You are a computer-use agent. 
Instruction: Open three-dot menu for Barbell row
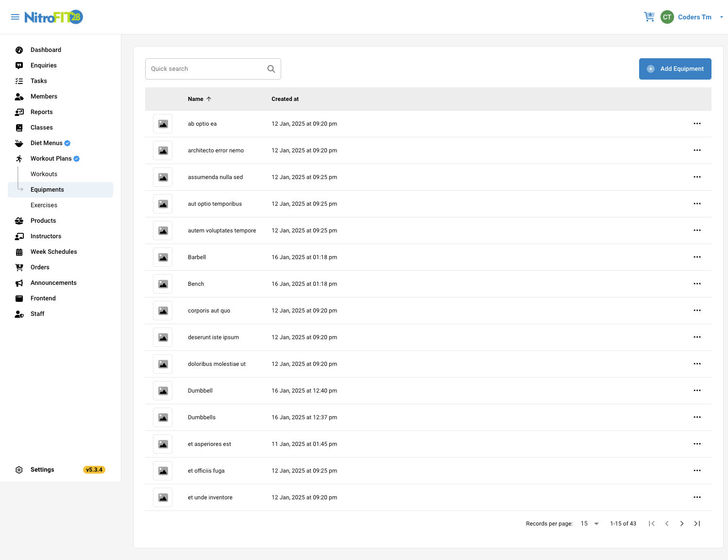point(697,257)
